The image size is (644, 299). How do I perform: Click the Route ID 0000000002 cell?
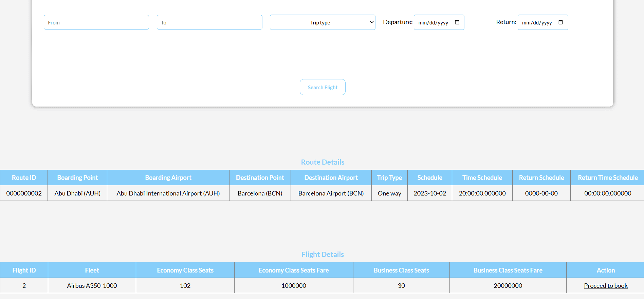(24, 193)
